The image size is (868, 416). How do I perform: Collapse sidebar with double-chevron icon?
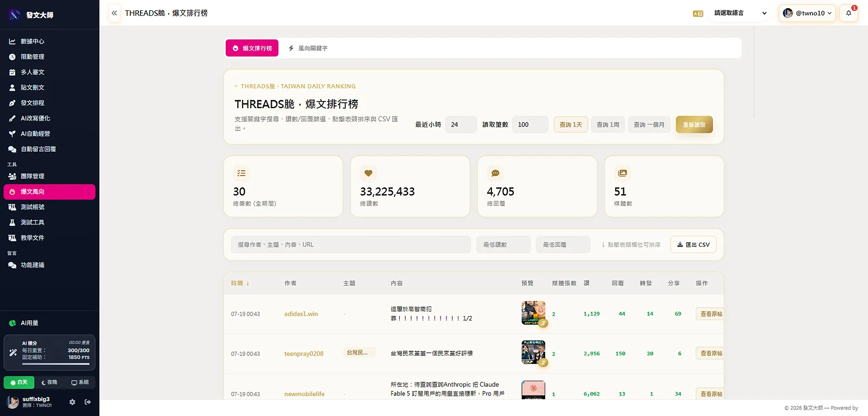(114, 13)
